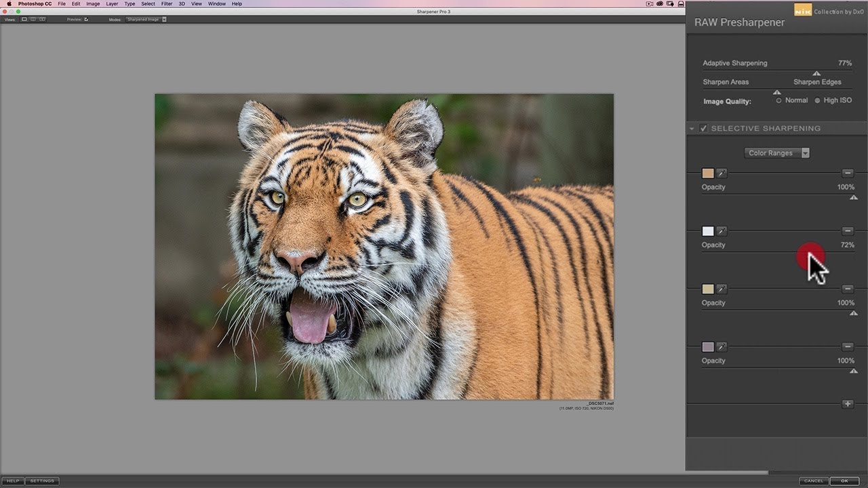The height and width of the screenshot is (488, 868).
Task: Remove the mauve color range with minus
Action: (848, 347)
